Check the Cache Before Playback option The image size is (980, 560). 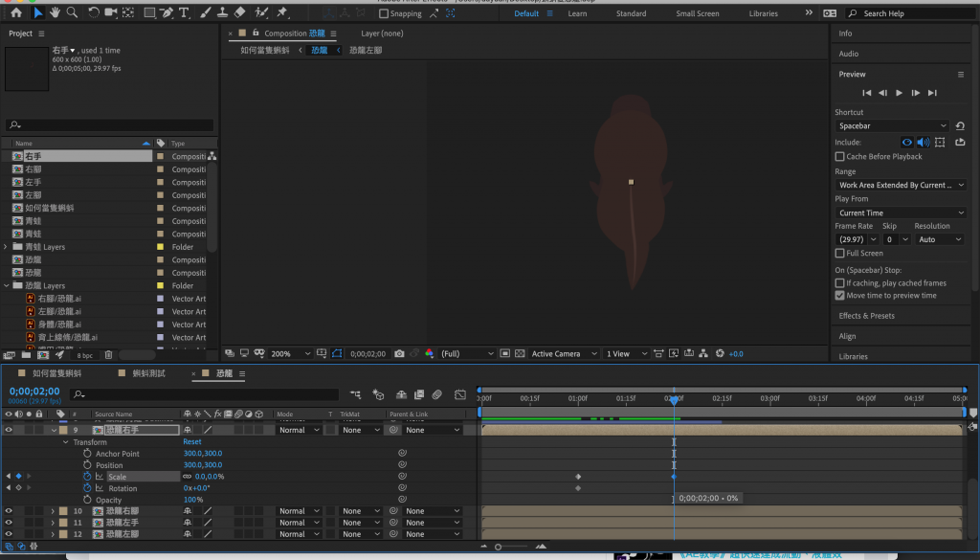tap(839, 157)
